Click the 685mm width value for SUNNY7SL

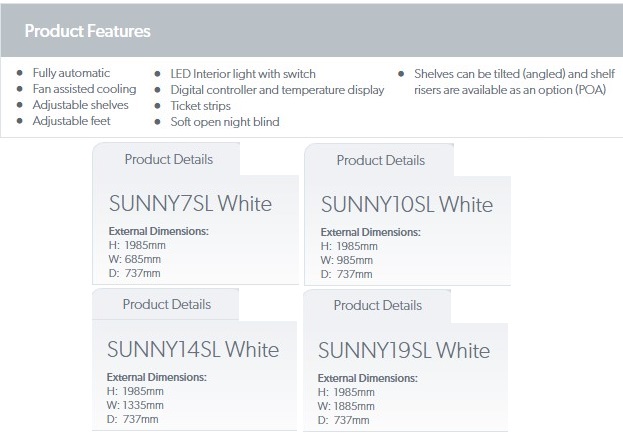coord(143,259)
